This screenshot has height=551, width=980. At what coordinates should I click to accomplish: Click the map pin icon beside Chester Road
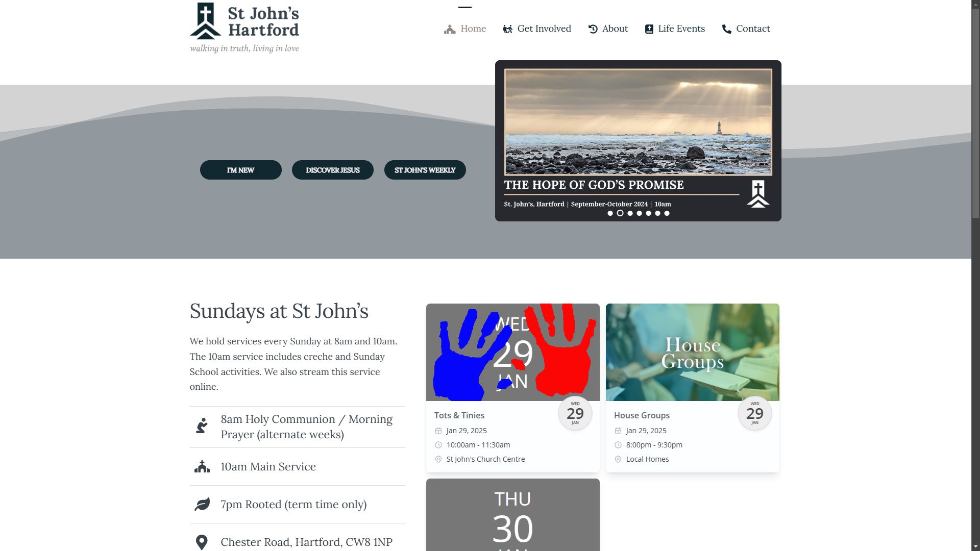(x=202, y=542)
